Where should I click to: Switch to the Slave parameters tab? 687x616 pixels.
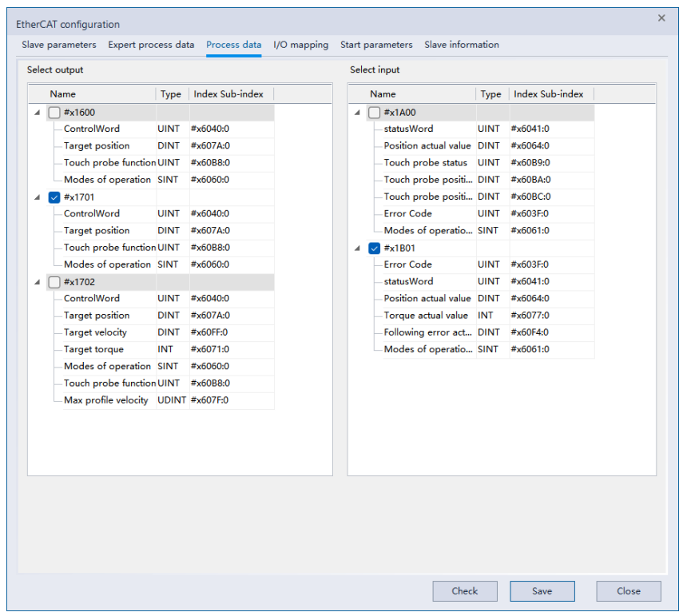tap(58, 45)
